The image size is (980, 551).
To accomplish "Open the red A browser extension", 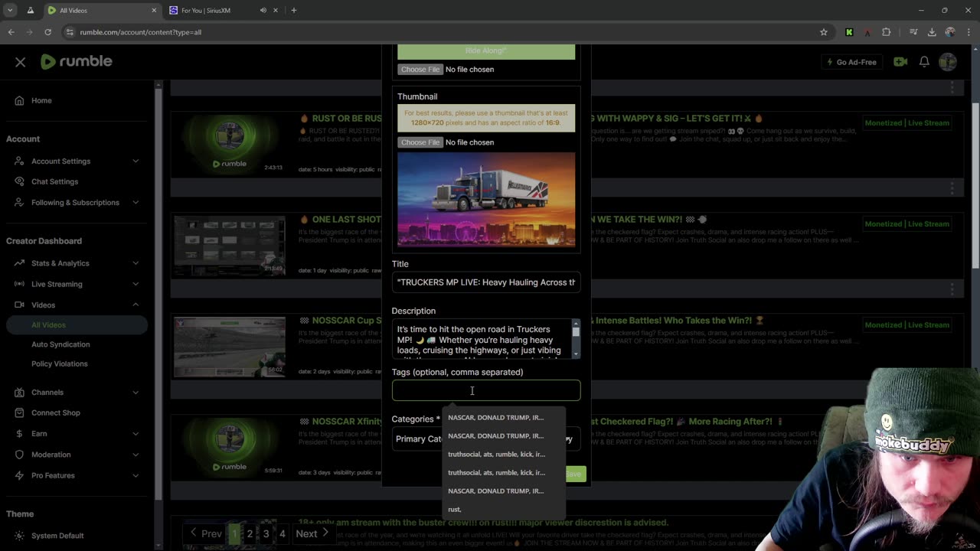I will click(x=867, y=32).
